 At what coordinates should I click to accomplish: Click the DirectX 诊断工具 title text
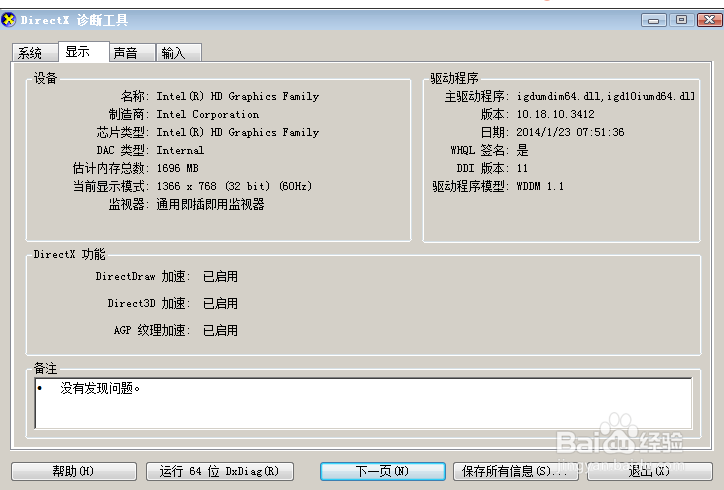[74, 20]
